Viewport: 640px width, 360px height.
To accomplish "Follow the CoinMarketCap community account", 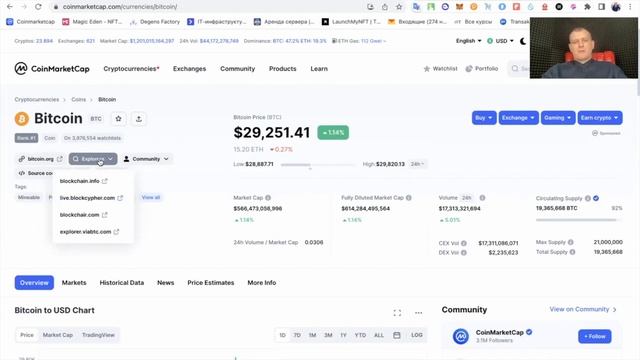I will pyautogui.click(x=595, y=336).
